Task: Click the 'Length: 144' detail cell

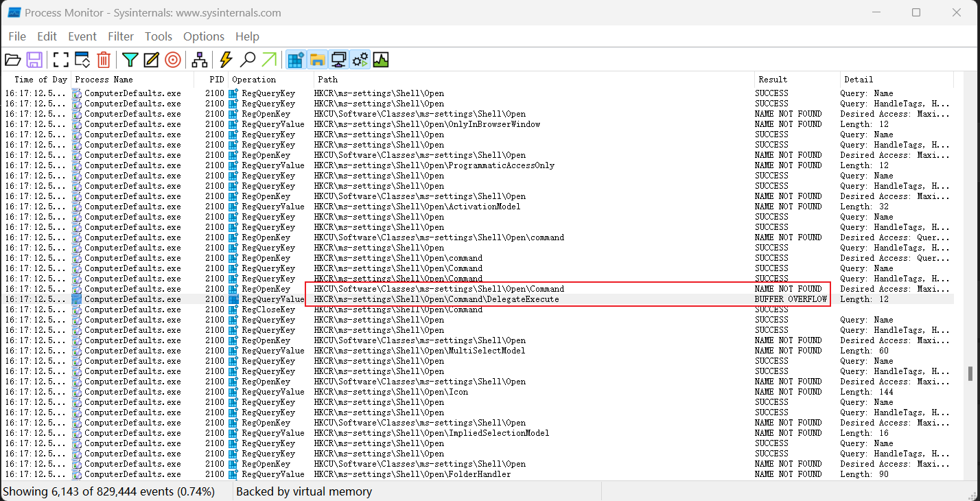Action: pos(867,392)
